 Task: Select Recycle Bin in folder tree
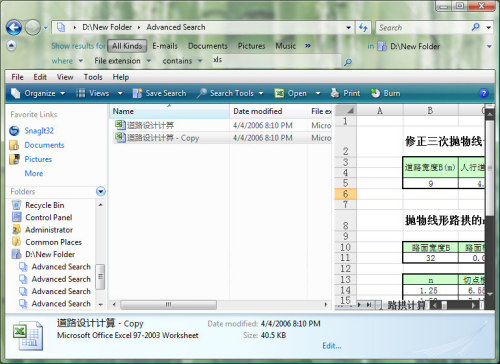[45, 205]
